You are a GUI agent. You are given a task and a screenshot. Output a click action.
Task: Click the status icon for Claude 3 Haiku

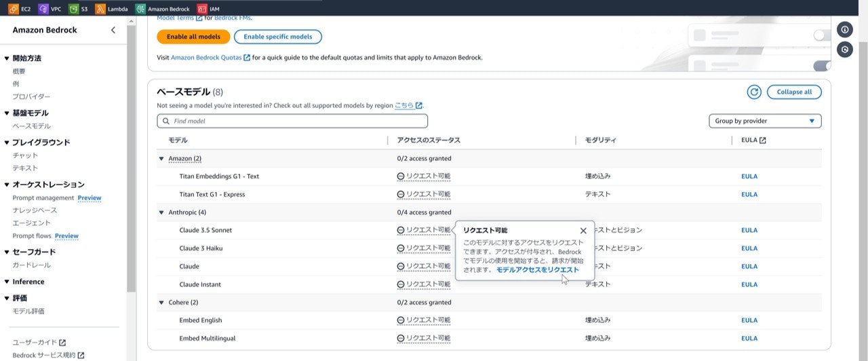[x=401, y=248]
